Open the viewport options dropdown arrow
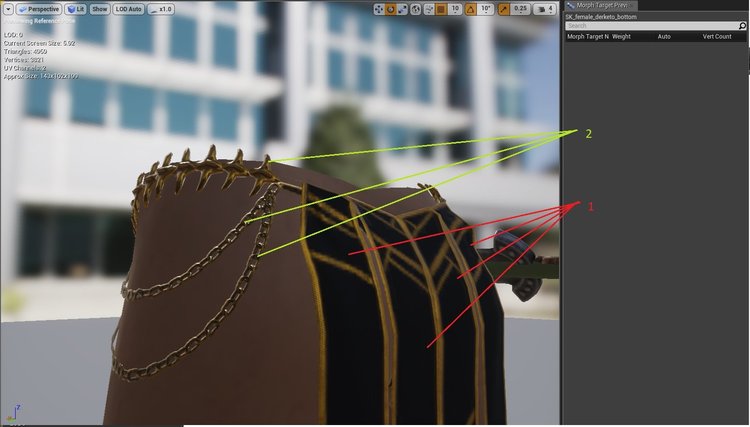This screenshot has width=750, height=427. click(8, 9)
